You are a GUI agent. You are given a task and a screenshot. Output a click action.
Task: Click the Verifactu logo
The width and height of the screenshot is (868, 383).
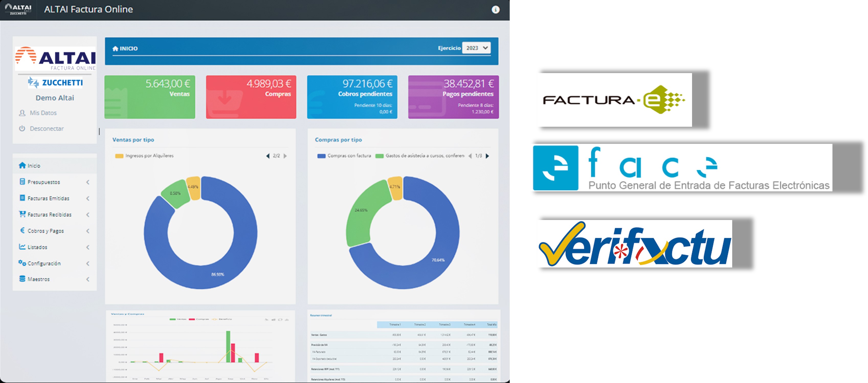click(636, 244)
